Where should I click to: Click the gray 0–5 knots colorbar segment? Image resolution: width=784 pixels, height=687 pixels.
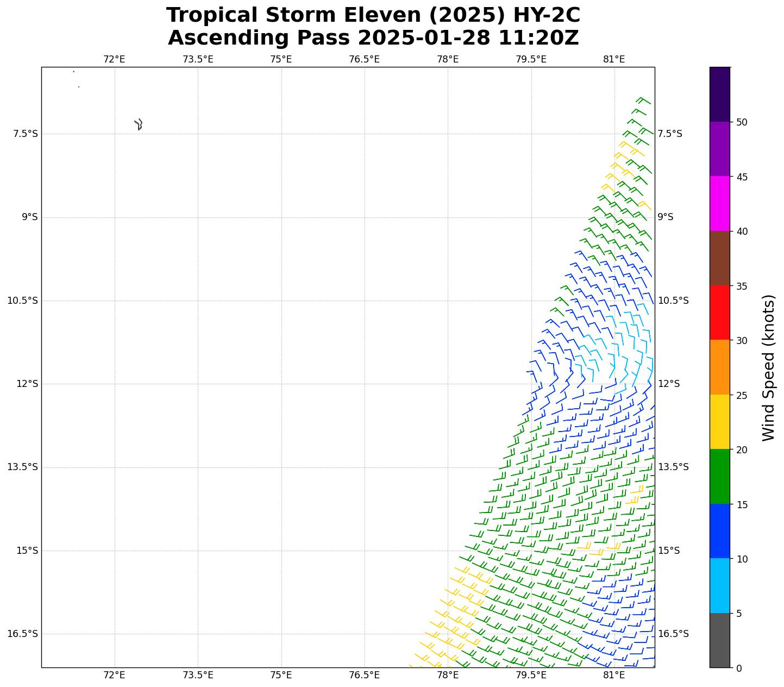(720, 640)
